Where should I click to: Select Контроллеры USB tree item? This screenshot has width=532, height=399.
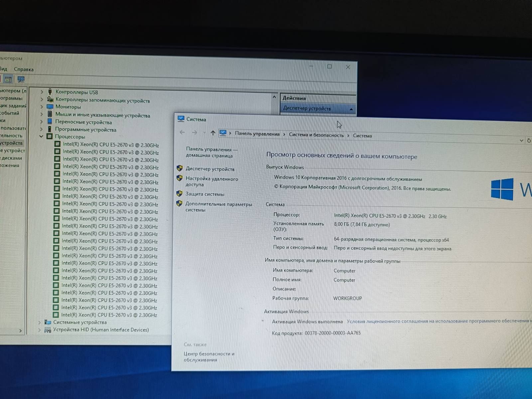(77, 92)
